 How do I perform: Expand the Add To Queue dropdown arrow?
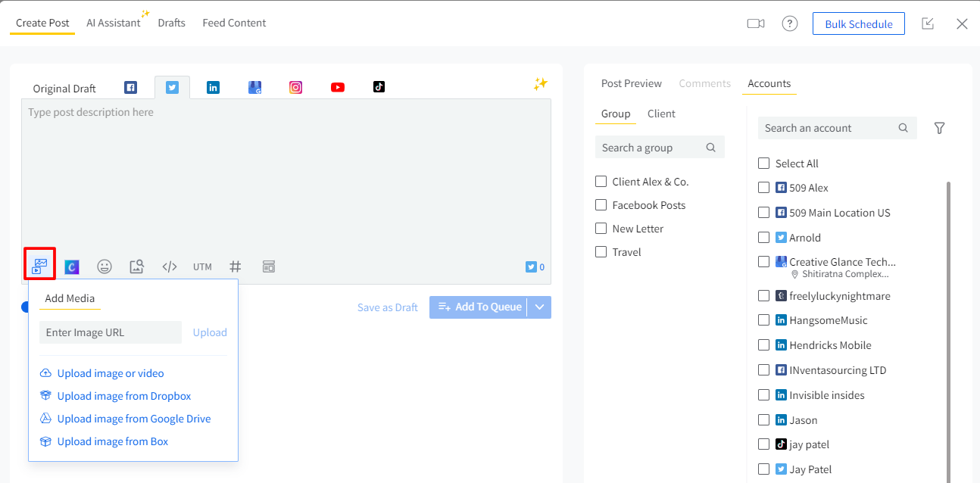(x=540, y=307)
